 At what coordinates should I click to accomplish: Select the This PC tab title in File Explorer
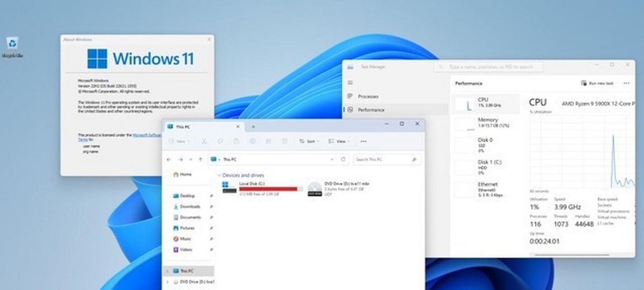(x=183, y=127)
